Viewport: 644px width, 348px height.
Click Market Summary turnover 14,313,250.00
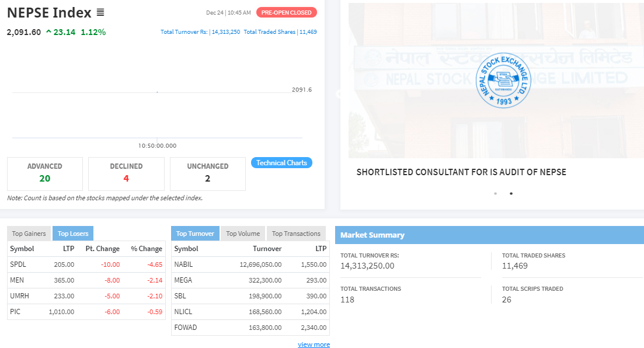(x=367, y=266)
